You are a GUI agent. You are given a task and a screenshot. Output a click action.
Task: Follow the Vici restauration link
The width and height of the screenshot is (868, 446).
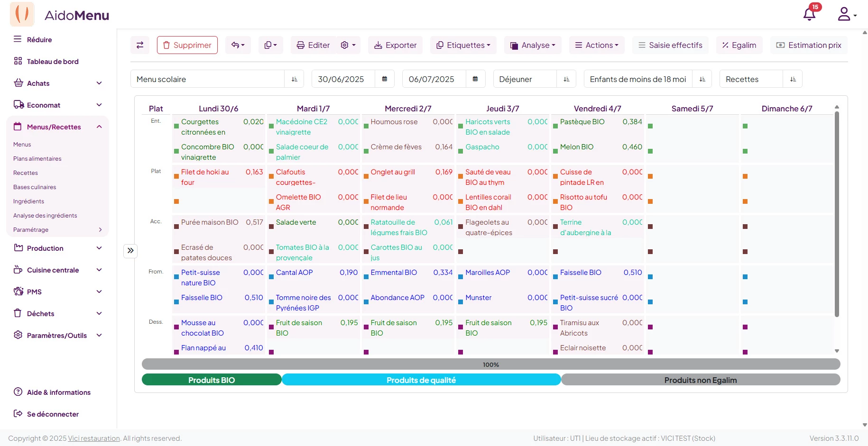tap(94, 438)
